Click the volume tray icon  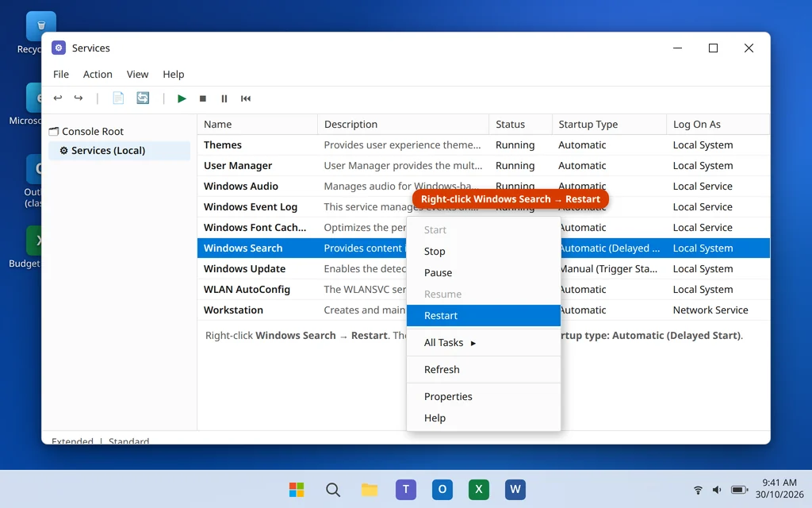[x=717, y=489]
